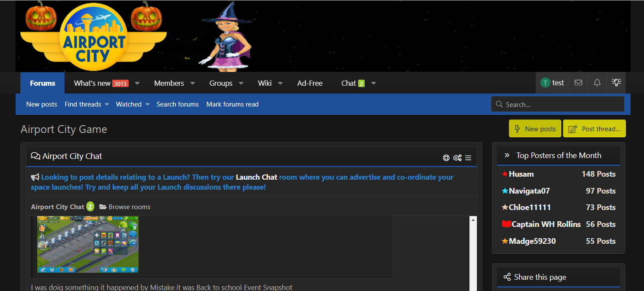Image resolution: width=644 pixels, height=291 pixels.
Task: Click the chat scrollbar up arrow
Action: pyautogui.click(x=473, y=220)
